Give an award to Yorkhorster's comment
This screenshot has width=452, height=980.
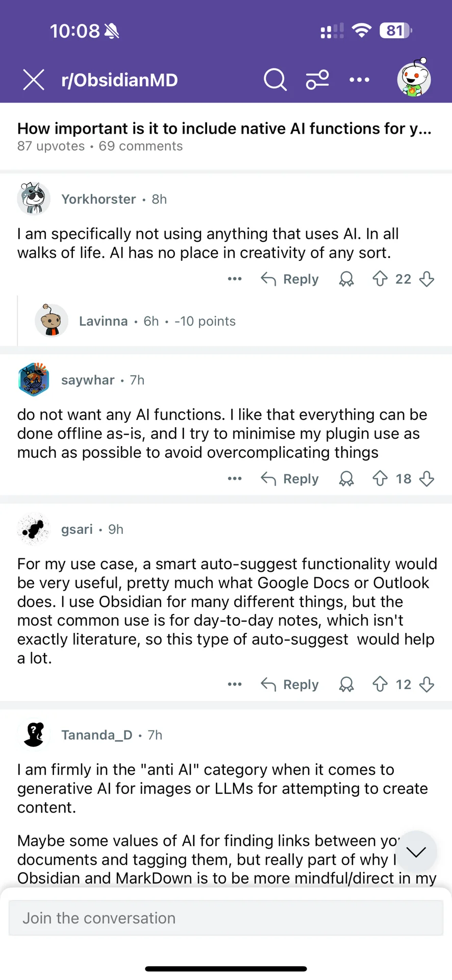pyautogui.click(x=346, y=279)
